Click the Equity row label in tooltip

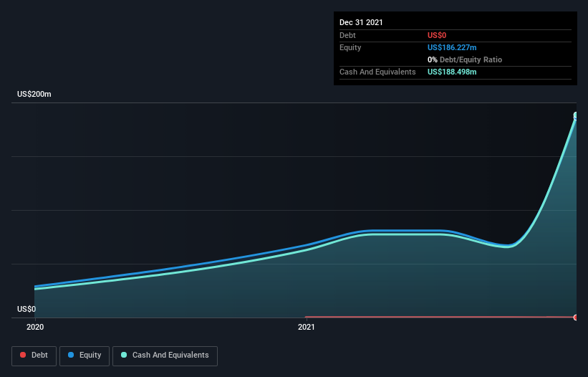point(350,47)
